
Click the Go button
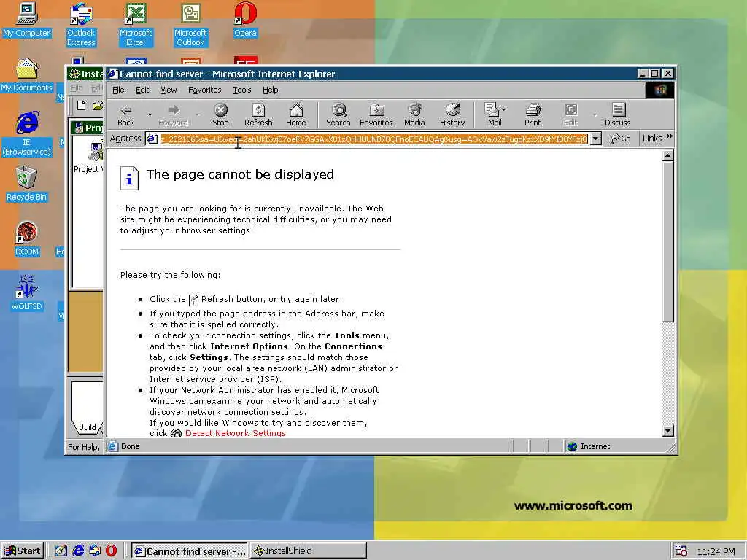(x=621, y=139)
